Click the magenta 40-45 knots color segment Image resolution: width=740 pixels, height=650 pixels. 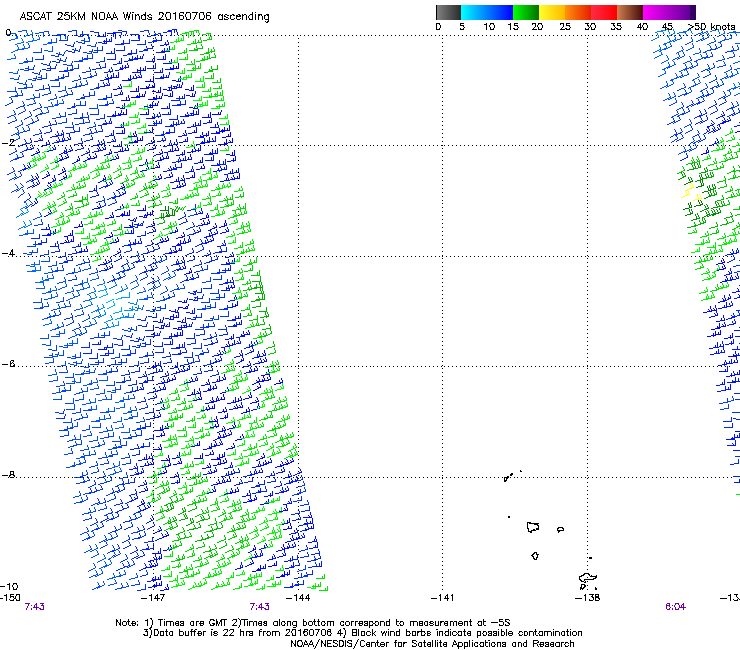point(656,12)
